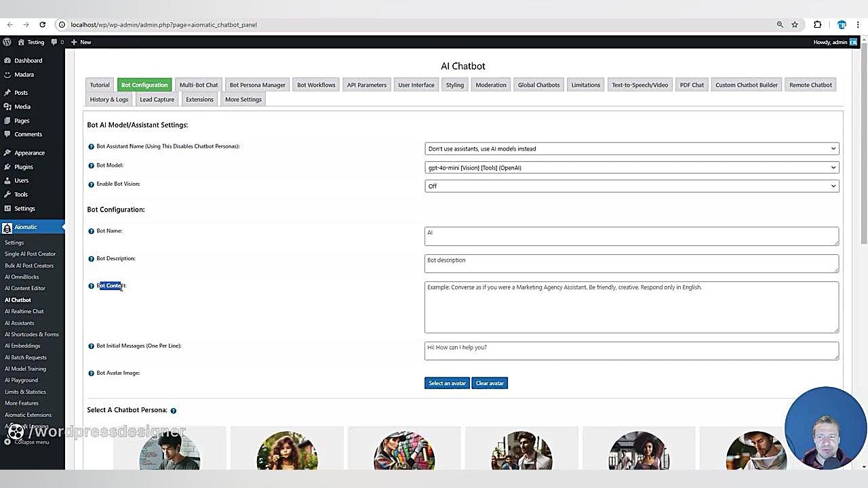This screenshot has height=488, width=868.
Task: Click the Aiomatic sidebar menu
Action: point(32,227)
